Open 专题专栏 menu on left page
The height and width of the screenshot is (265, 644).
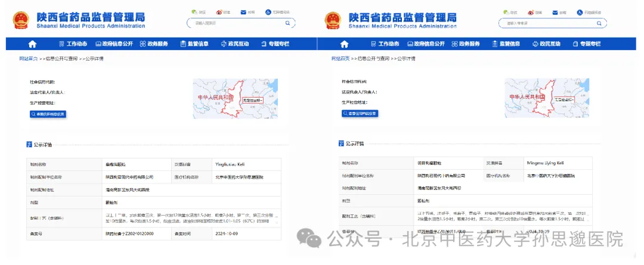click(275, 44)
